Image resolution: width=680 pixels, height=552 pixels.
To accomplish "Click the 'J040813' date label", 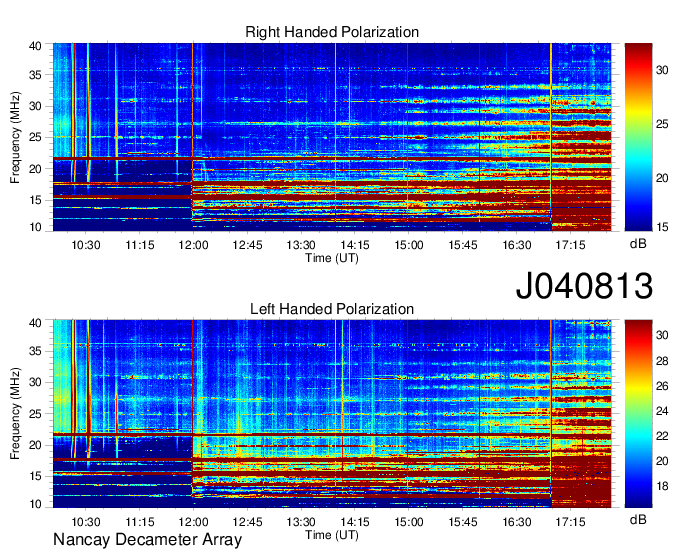I will point(584,286).
